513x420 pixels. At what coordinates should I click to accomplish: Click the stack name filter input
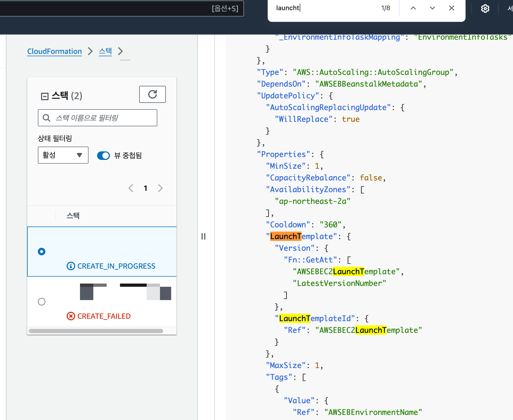pos(98,118)
